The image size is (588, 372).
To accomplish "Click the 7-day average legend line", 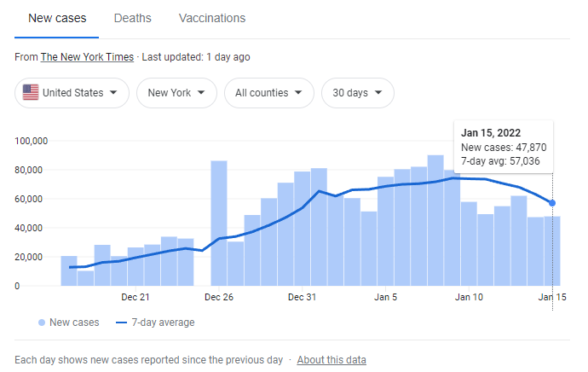I will click(x=120, y=323).
